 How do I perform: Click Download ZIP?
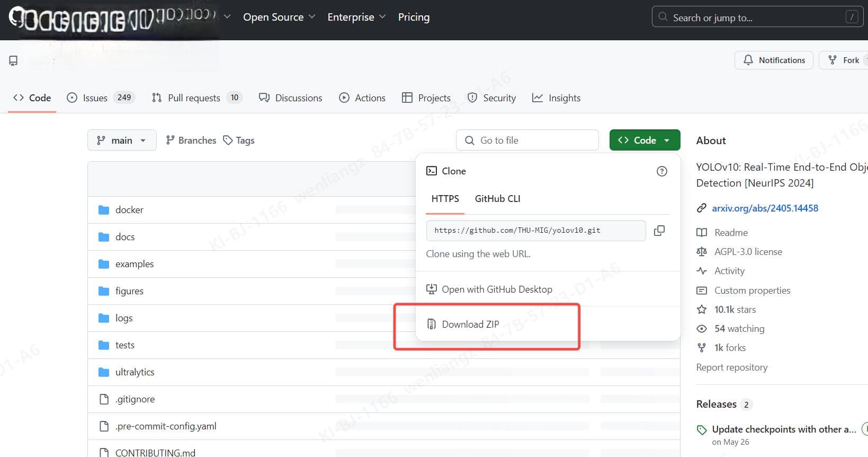(x=470, y=324)
